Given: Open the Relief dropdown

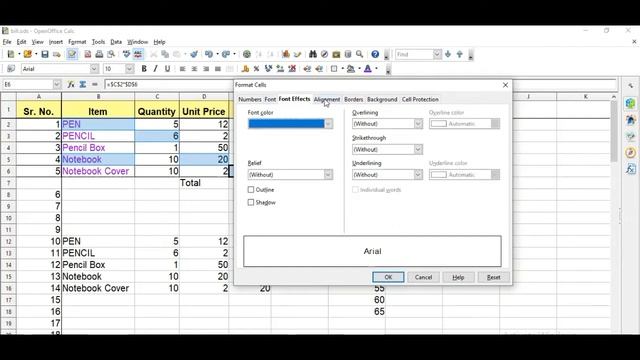Looking at the screenshot, I should tap(329, 175).
